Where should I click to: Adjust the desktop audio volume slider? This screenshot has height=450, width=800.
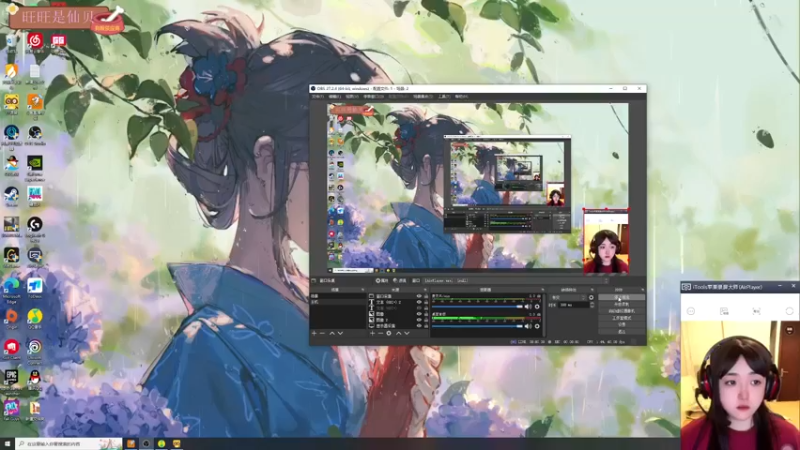tap(477, 327)
